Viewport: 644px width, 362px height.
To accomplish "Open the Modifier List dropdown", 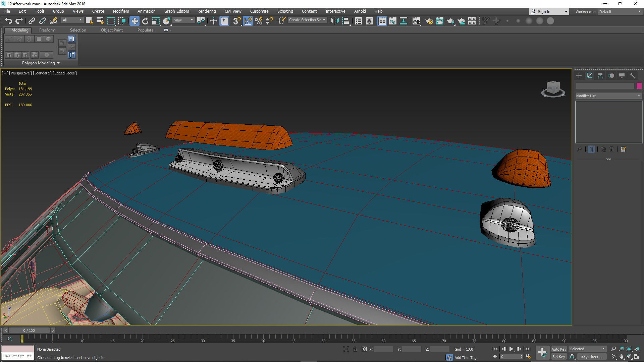I will 608,96.
